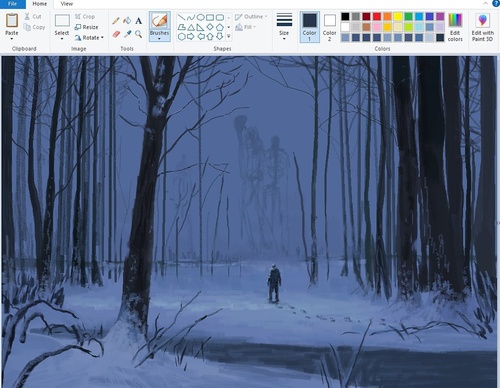
Task: Click the walking figure on the canvas
Action: click(274, 283)
